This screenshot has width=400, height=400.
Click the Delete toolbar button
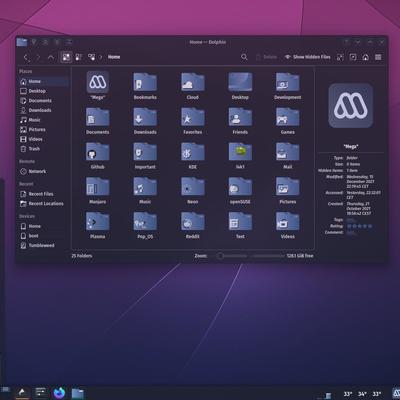pyautogui.click(x=266, y=57)
